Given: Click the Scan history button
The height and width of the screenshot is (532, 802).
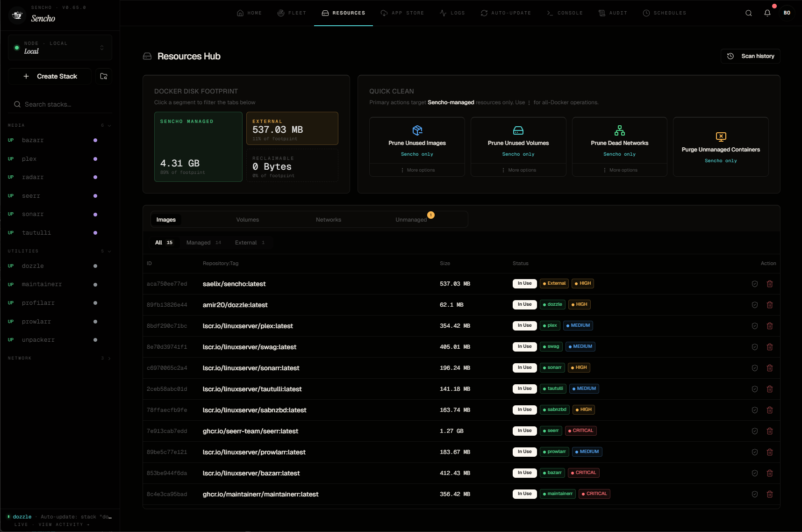Looking at the screenshot, I should 751,56.
